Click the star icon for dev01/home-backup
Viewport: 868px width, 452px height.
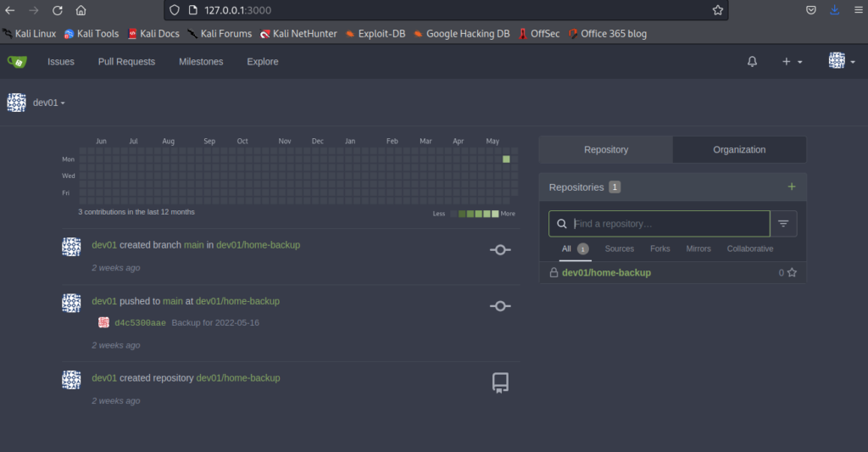click(793, 272)
